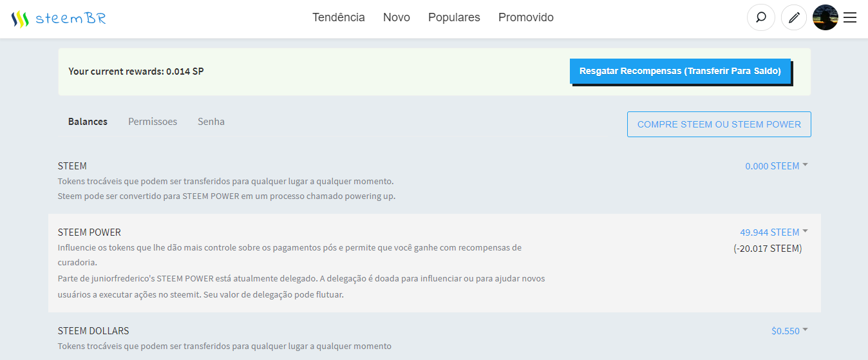Click the (-20.017 STEEM) delegation value
Screen dimensions: 868x360
(x=768, y=248)
